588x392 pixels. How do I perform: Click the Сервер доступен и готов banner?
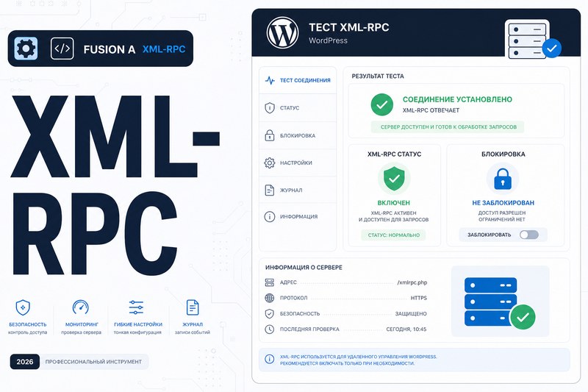pyautogui.click(x=448, y=127)
